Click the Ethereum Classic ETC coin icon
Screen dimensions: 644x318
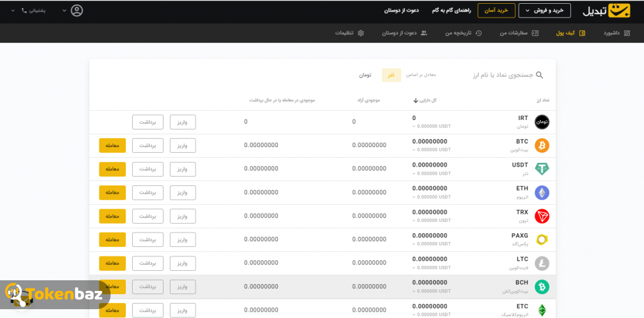coord(541,310)
